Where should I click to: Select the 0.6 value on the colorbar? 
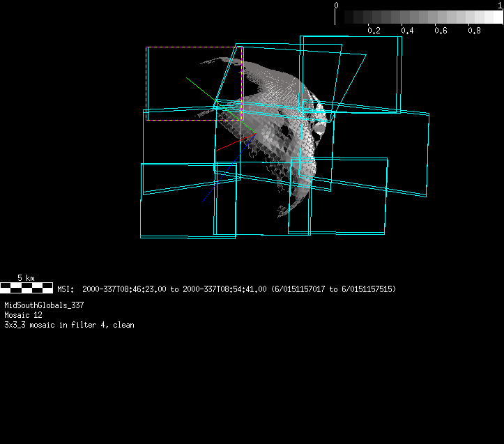click(441, 31)
